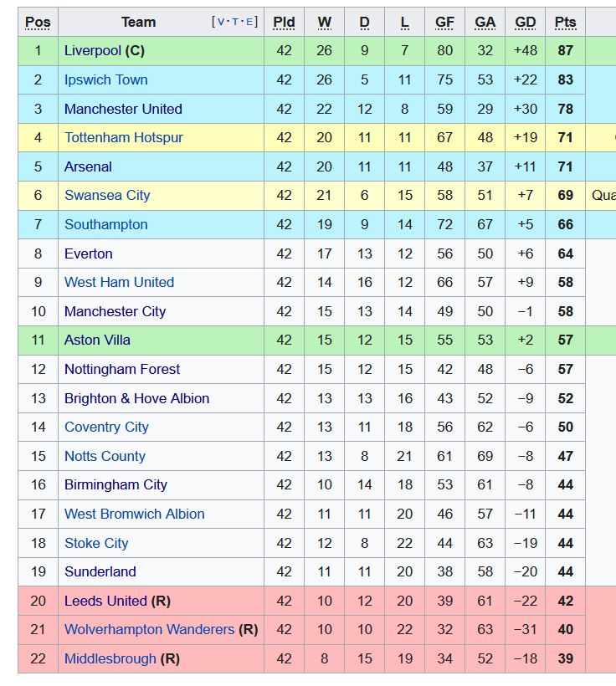Open the Liverpool team link
The height and width of the screenshot is (686, 616).
92,51
